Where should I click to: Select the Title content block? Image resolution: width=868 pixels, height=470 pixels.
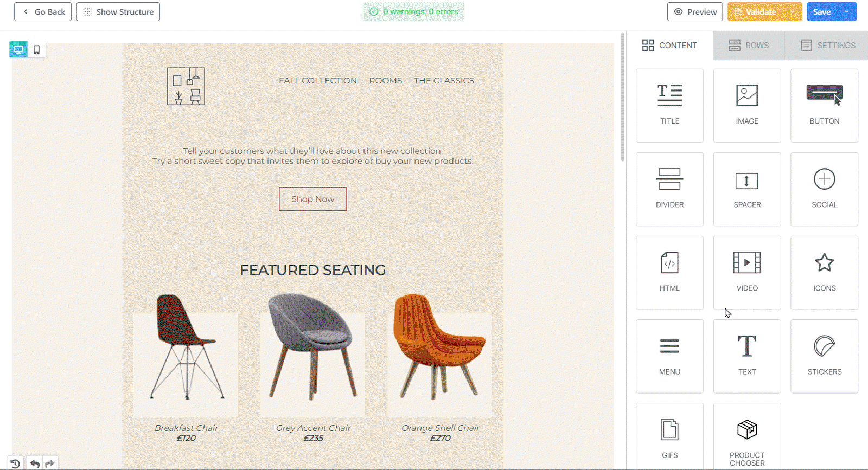(x=669, y=106)
